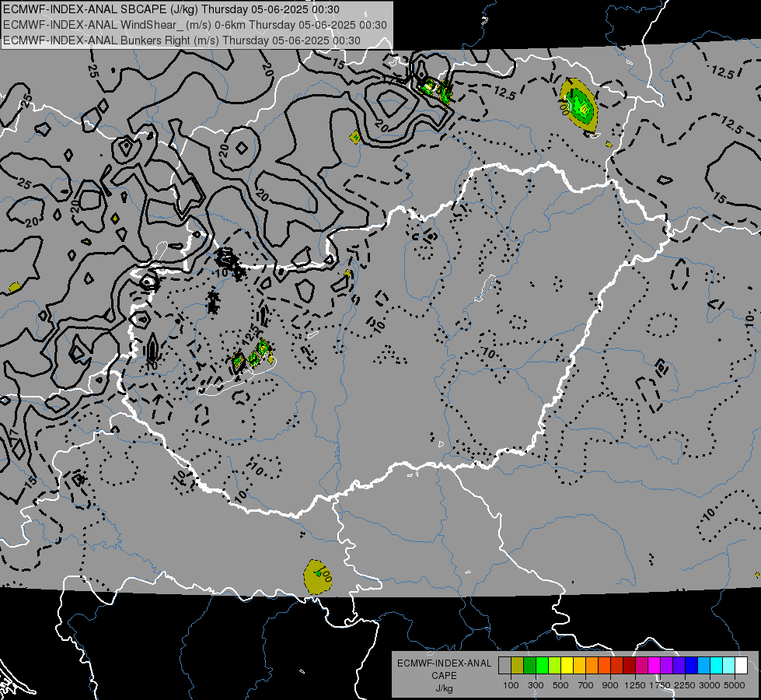Select the bright cyan legend swatch
This screenshot has height=700, width=761.
click(x=717, y=666)
